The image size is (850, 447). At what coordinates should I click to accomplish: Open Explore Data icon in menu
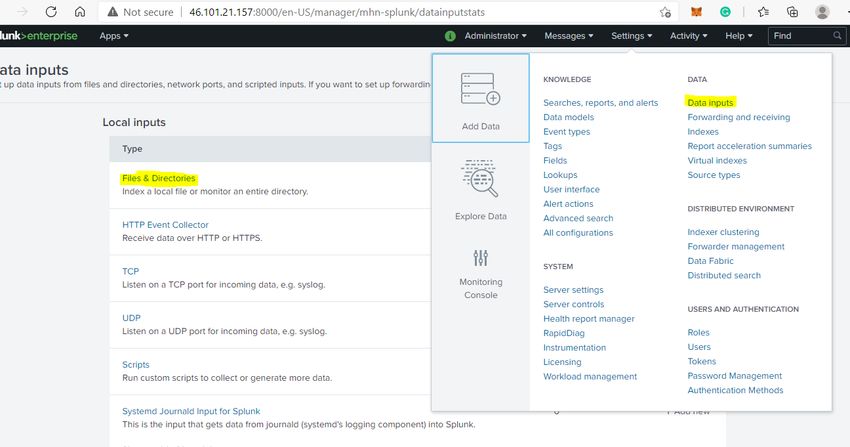[x=481, y=178]
